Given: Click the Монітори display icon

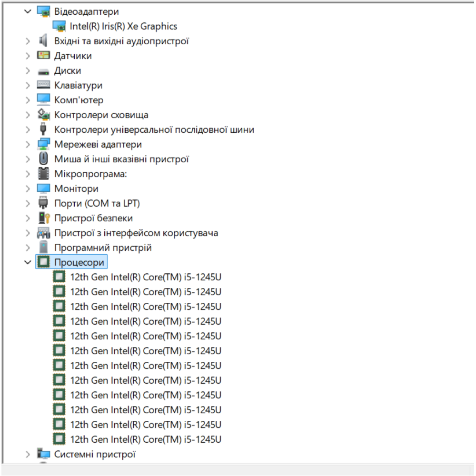Looking at the screenshot, I should coord(43,188).
